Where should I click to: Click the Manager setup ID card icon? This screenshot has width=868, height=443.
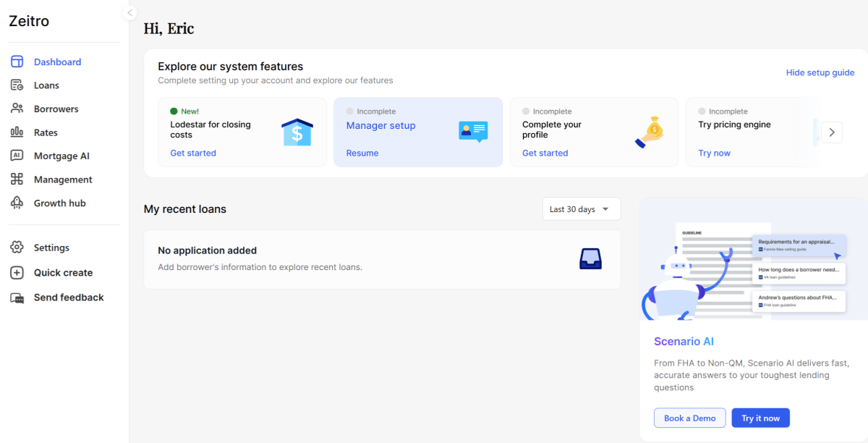tap(473, 132)
